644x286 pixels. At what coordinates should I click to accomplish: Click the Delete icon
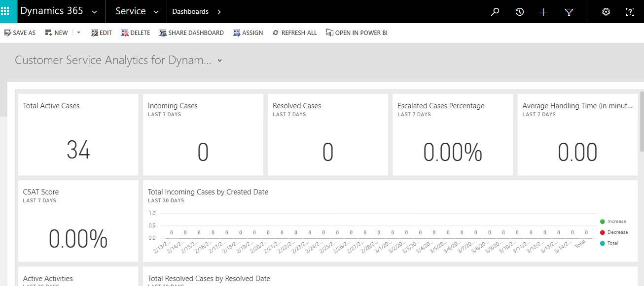pos(125,32)
